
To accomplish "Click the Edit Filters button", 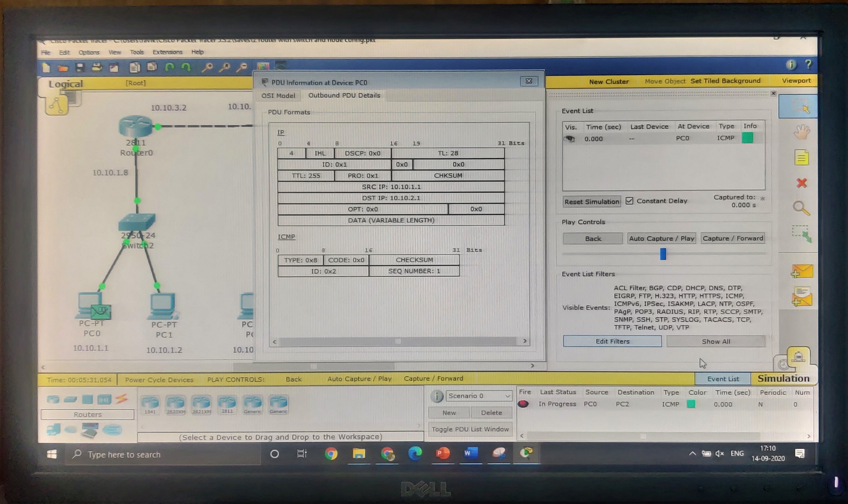I will point(612,341).
